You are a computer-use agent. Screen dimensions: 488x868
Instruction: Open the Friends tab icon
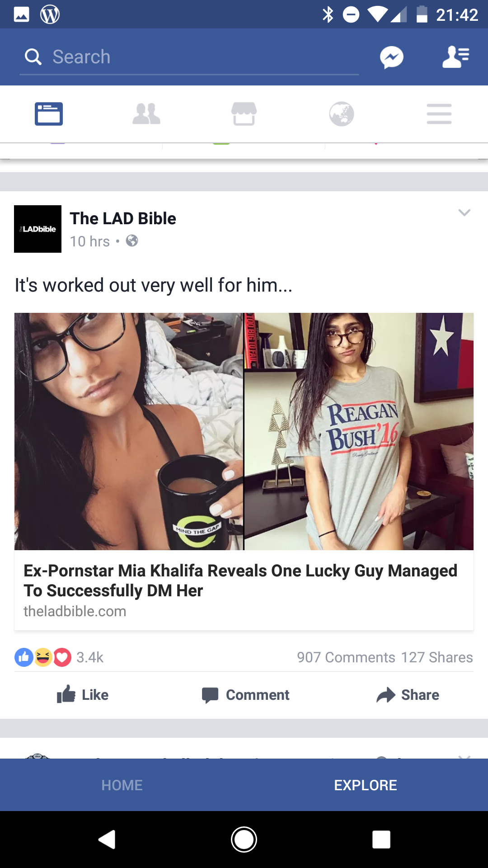146,114
